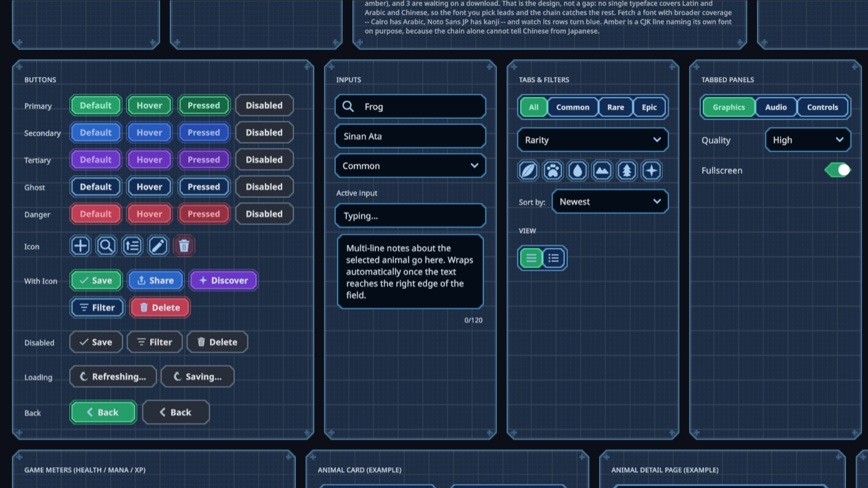Open the Quality High dropdown
868x488 pixels.
(x=808, y=140)
